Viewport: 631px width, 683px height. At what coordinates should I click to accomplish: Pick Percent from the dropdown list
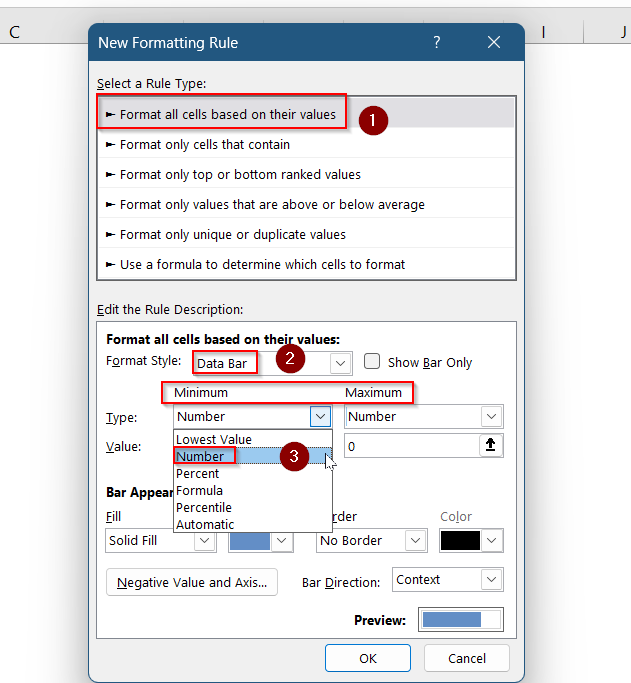click(x=253, y=473)
